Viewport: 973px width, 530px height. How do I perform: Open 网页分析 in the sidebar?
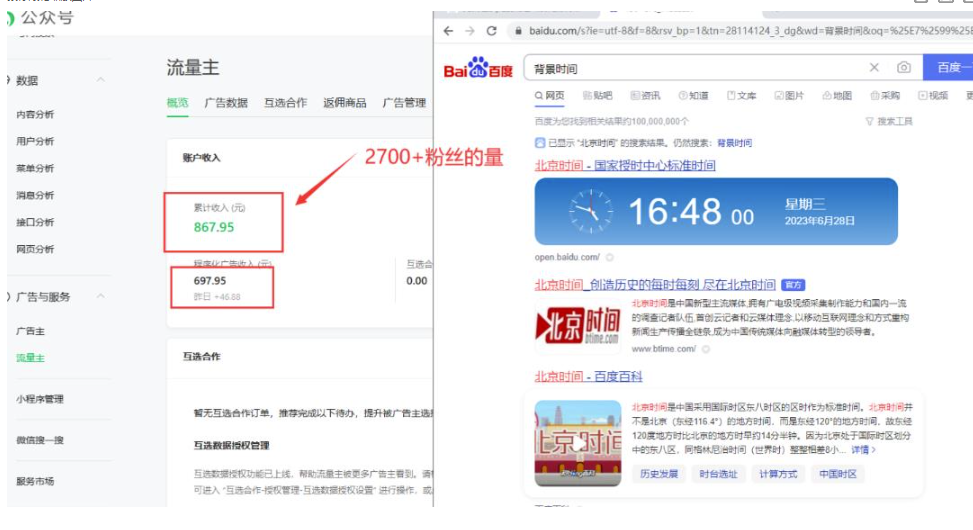coord(35,249)
